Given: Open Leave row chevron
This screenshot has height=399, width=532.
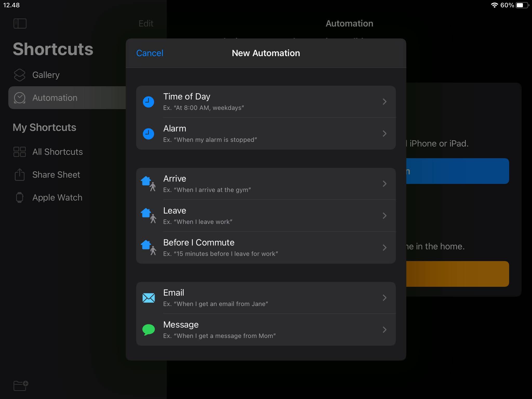Looking at the screenshot, I should click(384, 216).
